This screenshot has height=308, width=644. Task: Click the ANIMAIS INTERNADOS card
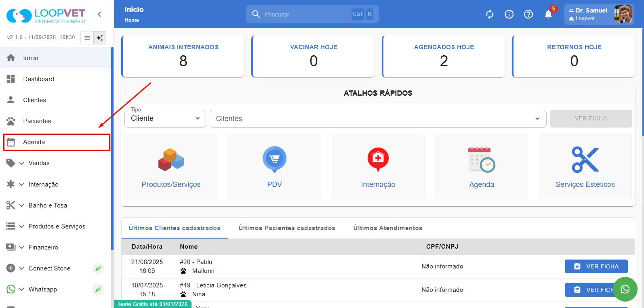pyautogui.click(x=183, y=56)
